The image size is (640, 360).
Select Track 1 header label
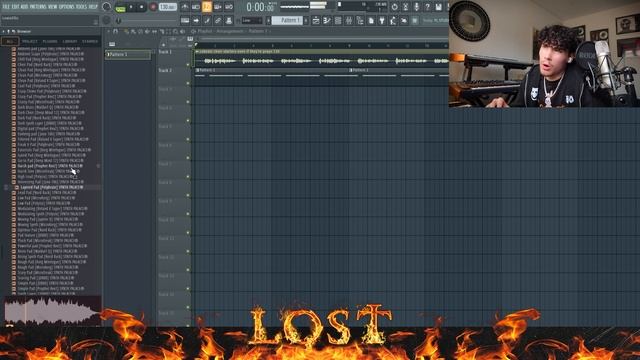pyautogui.click(x=165, y=52)
